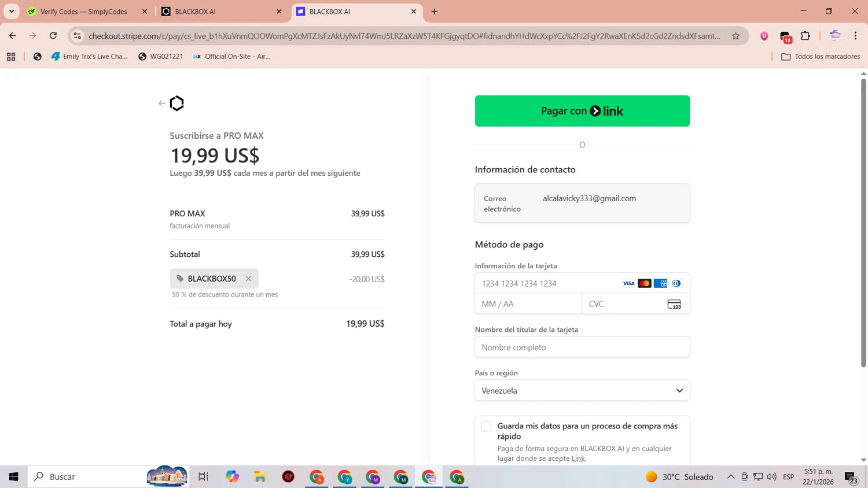Bookmark this page with star
The height and width of the screenshot is (488, 868).
(x=735, y=36)
